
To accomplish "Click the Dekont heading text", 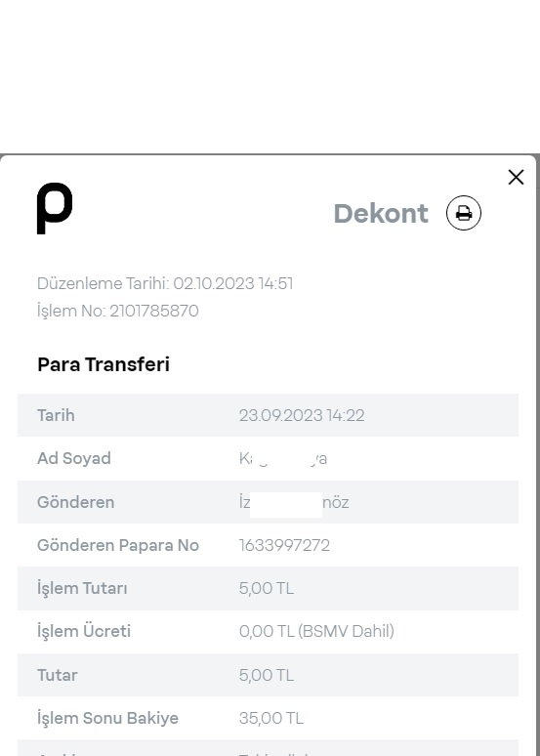I will pyautogui.click(x=381, y=213).
